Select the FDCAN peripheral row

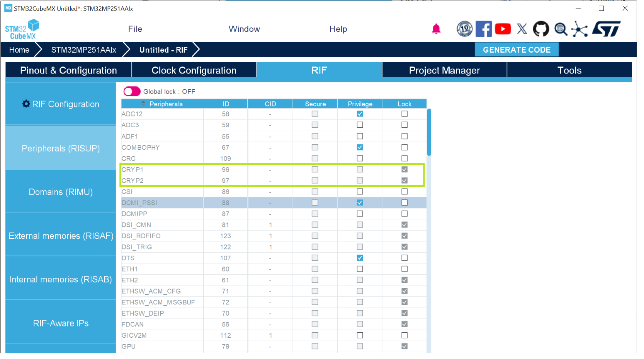(x=274, y=324)
